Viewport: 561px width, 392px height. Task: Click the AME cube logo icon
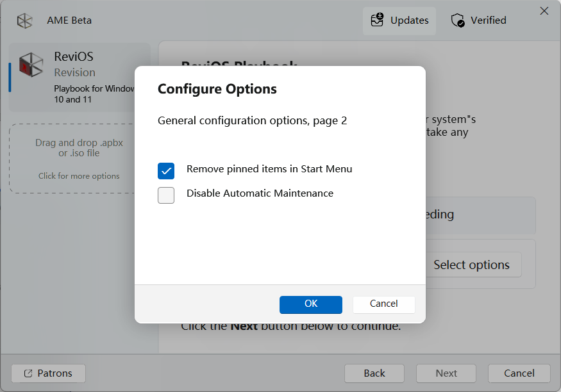[24, 20]
